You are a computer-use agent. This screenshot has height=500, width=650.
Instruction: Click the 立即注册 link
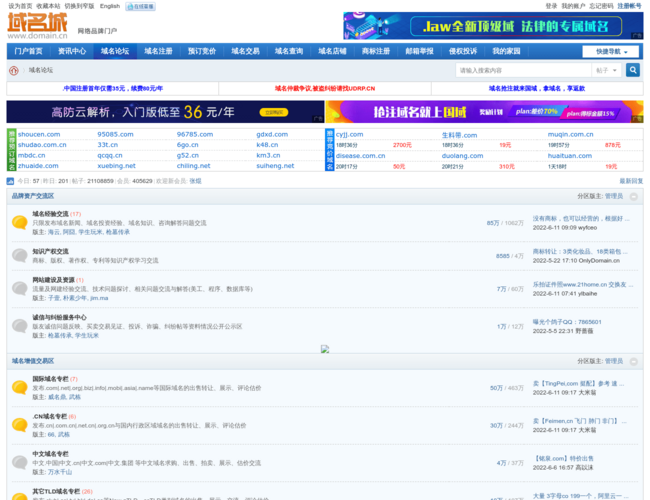pyautogui.click(x=630, y=6)
